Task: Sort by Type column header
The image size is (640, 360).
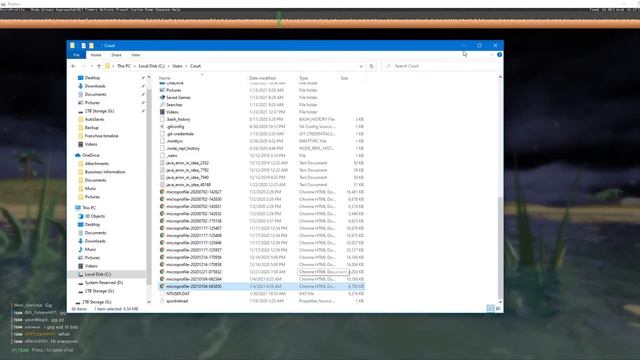Action: (304, 78)
